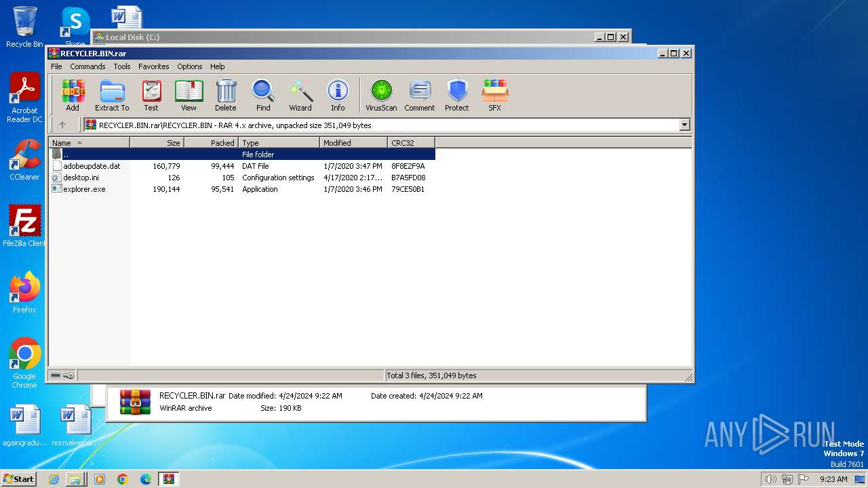Viewport: 868px width, 488px height.
Task: Open Internet Explorer from taskbar
Action: pos(54,479)
